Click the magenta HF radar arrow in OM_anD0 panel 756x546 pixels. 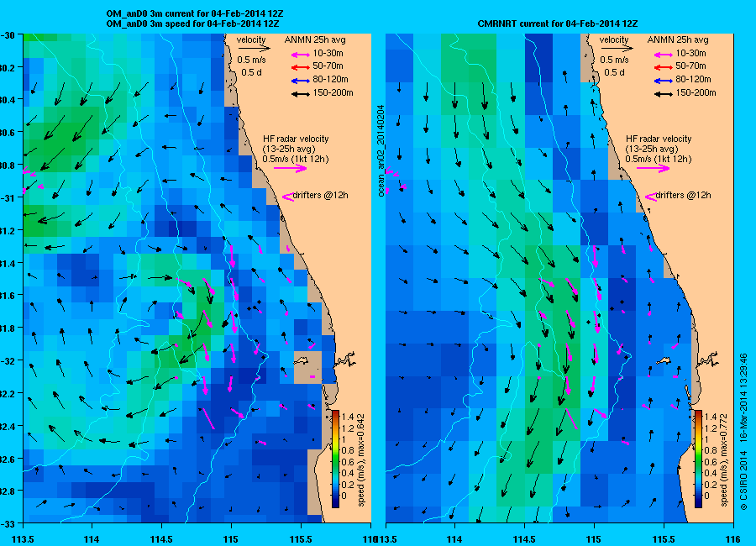[x=291, y=168]
